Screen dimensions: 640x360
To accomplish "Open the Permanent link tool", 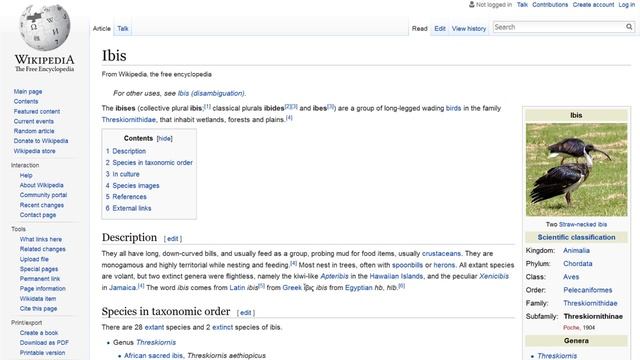I will tap(40, 279).
